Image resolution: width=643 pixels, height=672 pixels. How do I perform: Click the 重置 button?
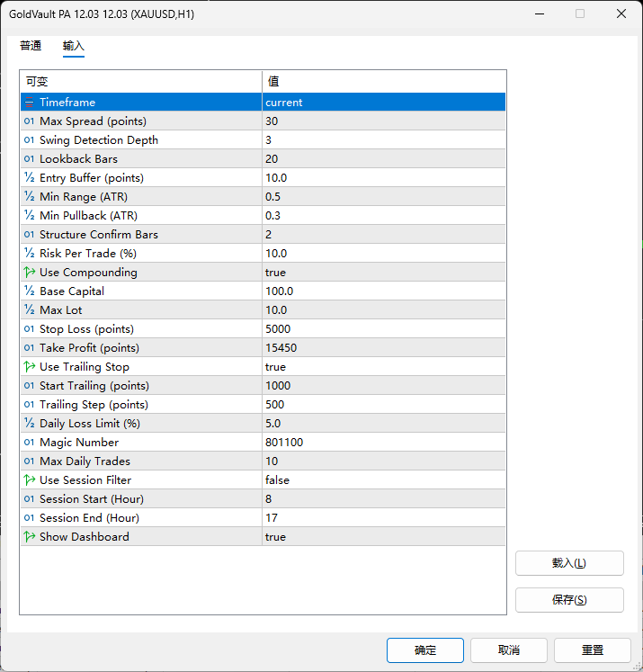click(x=593, y=650)
